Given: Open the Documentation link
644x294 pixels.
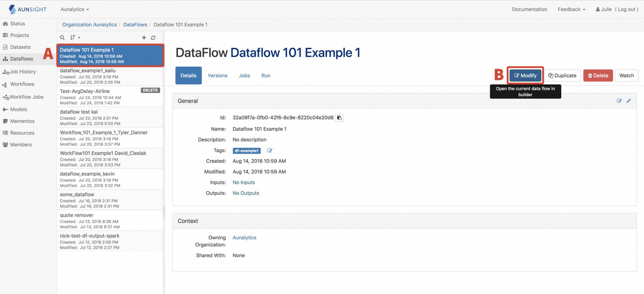Looking at the screenshot, I should coord(530,9).
